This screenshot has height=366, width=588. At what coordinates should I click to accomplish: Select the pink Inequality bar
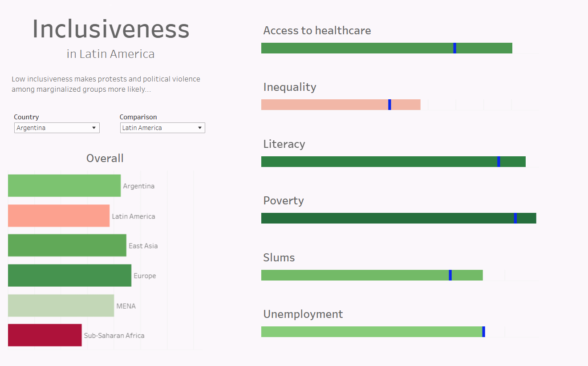tap(325, 105)
